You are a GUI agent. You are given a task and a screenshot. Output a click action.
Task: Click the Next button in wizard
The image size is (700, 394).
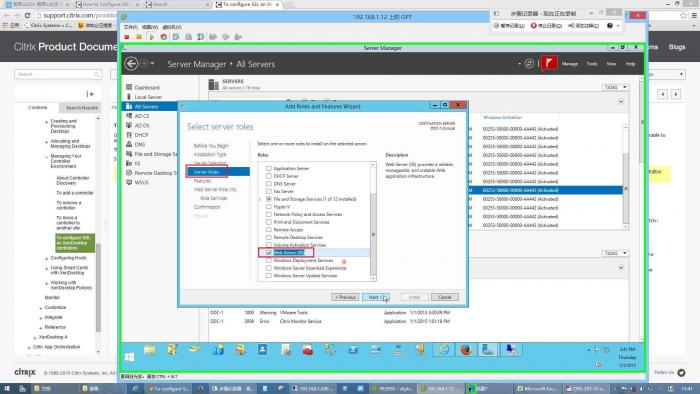pyautogui.click(x=375, y=297)
